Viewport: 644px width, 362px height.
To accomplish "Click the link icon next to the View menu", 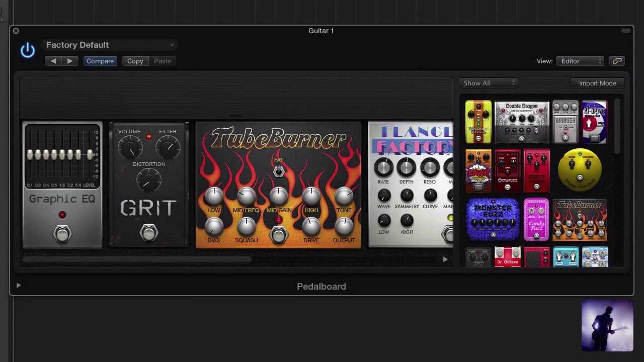I will tap(617, 61).
